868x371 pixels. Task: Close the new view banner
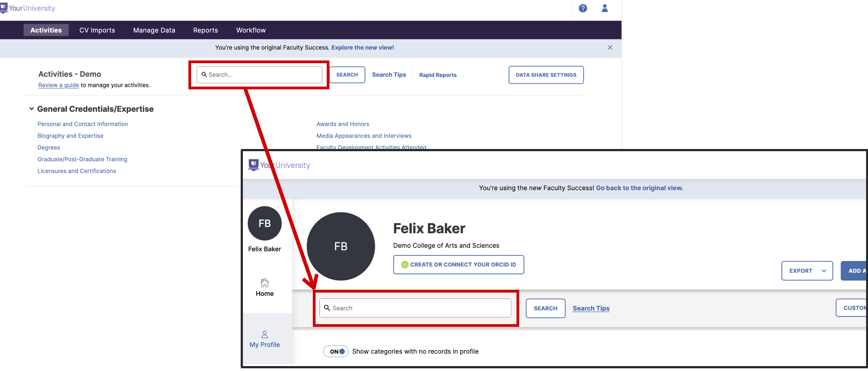610,47
